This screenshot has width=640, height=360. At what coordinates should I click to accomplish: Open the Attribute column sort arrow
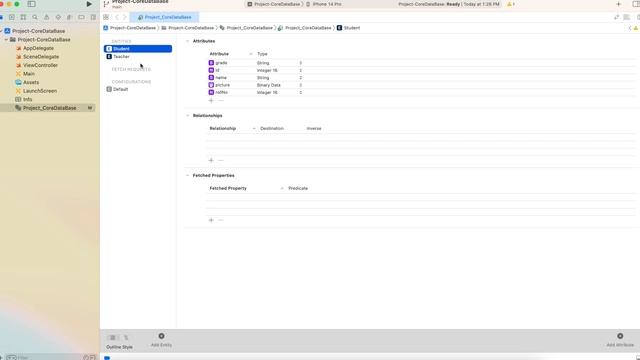[251, 54]
